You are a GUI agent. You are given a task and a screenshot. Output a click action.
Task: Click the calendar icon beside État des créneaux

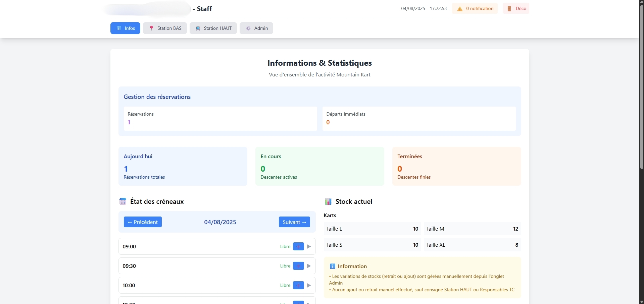click(123, 201)
